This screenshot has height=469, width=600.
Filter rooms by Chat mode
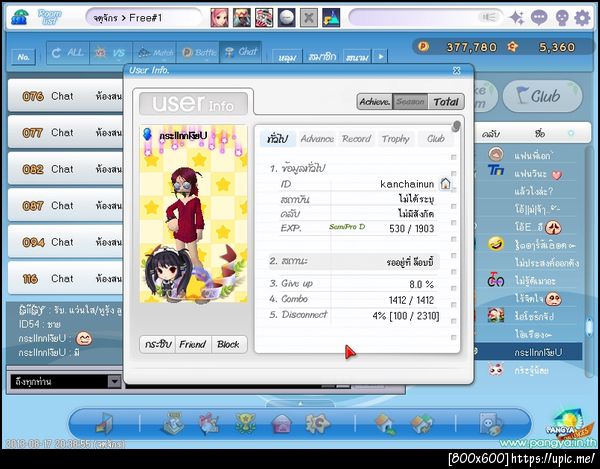tap(241, 53)
